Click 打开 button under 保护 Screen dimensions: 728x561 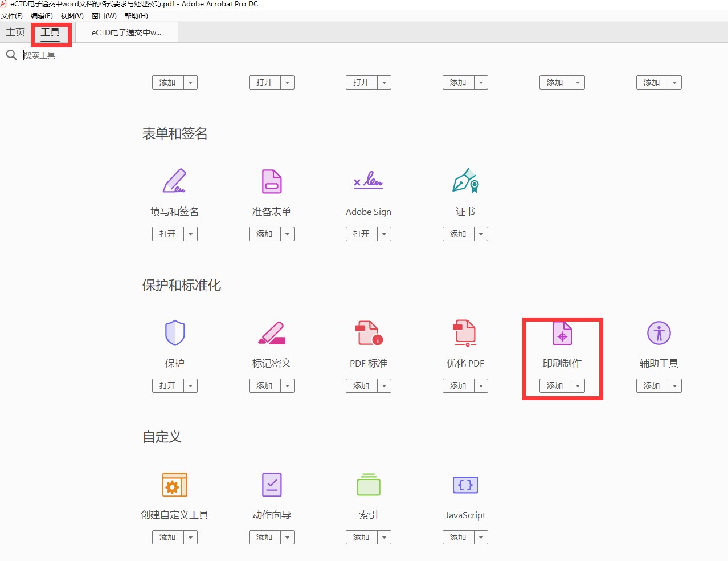point(168,386)
